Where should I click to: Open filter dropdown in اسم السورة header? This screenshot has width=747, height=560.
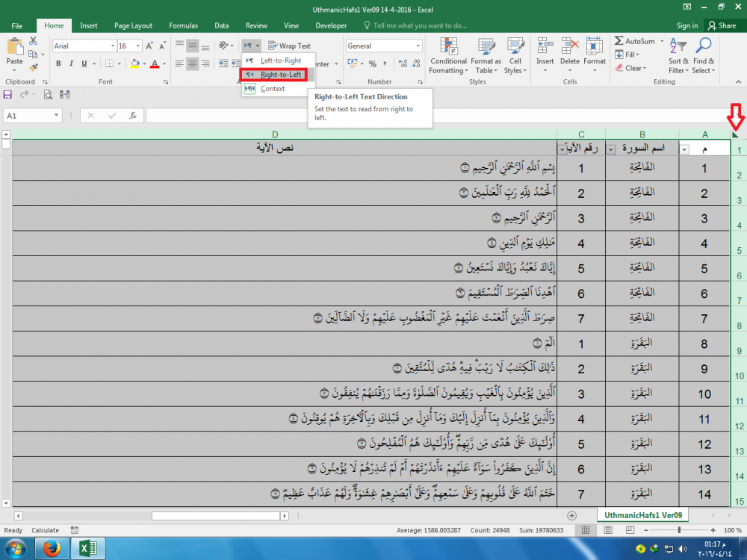click(x=611, y=149)
